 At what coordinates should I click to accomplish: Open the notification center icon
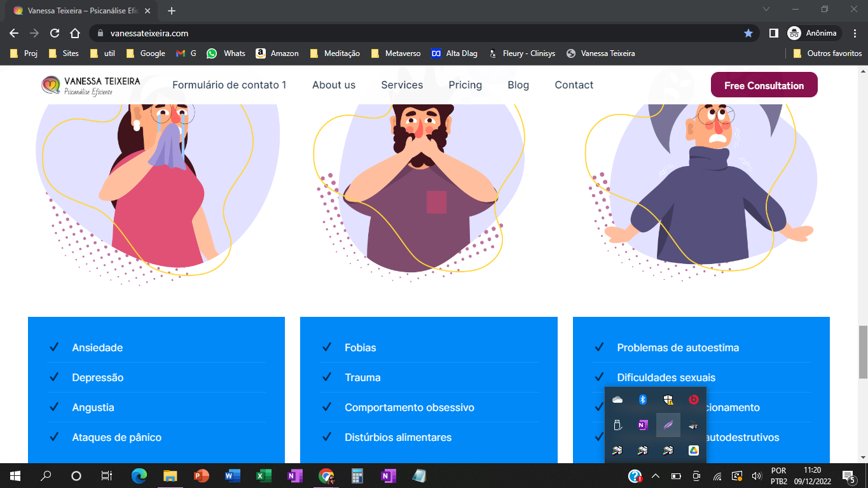coord(848,475)
